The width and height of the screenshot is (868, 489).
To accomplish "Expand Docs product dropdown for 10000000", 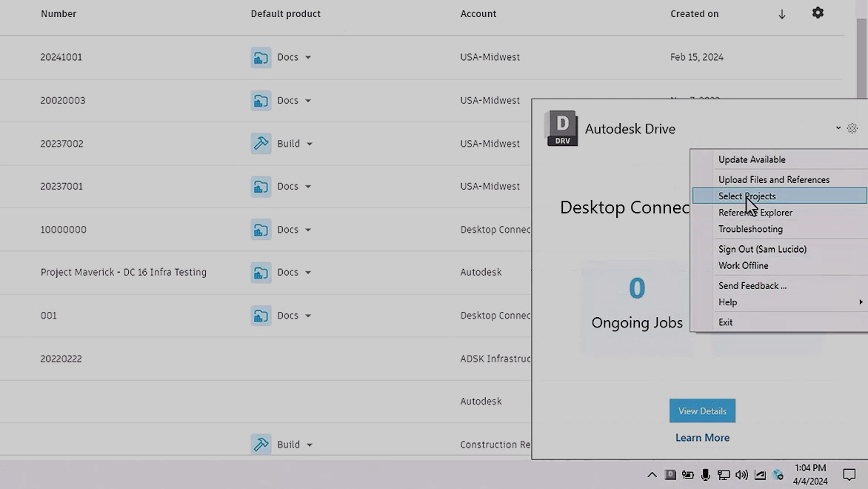I will pos(308,230).
